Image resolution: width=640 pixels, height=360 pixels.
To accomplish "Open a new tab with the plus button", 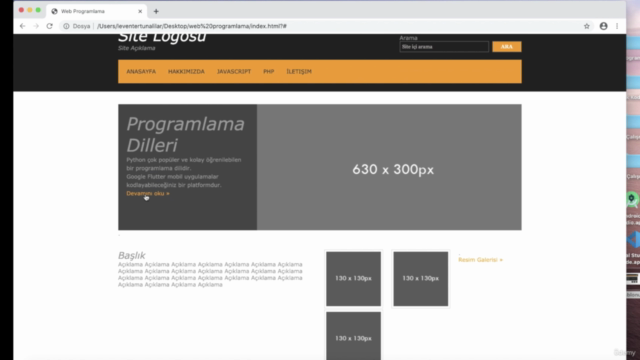I will tap(156, 11).
